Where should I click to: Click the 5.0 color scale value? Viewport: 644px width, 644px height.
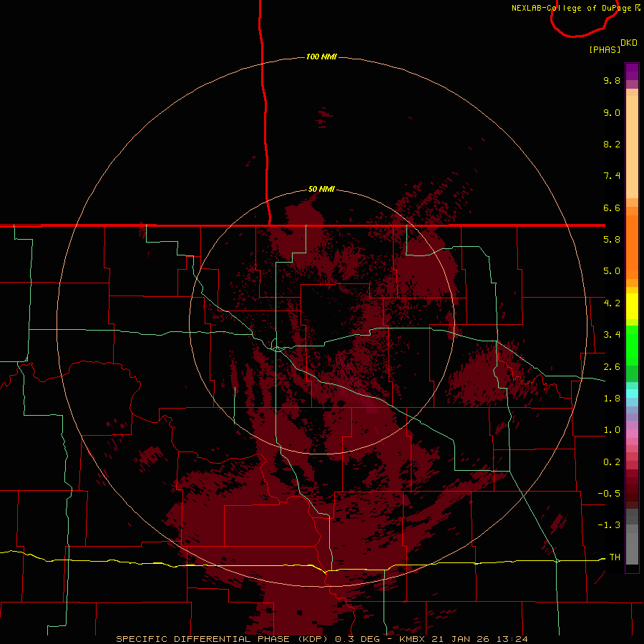612,271
